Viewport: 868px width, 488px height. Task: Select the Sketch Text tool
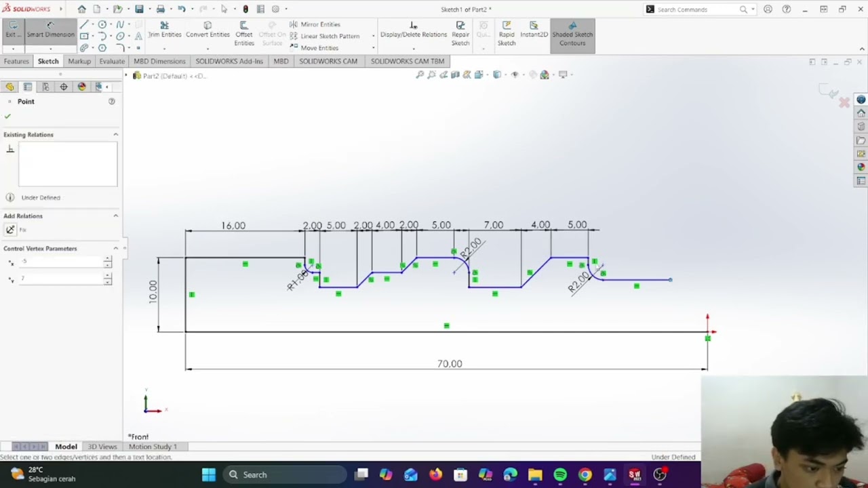[138, 36]
